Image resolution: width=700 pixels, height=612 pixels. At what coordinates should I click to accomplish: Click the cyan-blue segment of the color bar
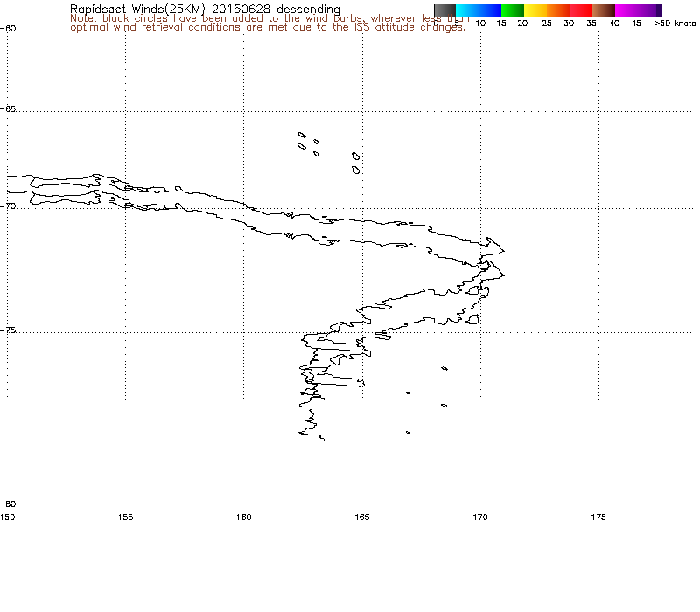point(479,10)
